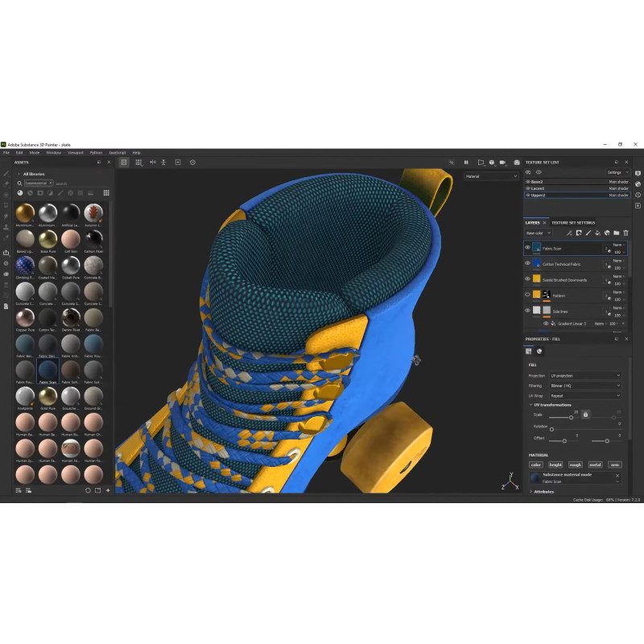Image resolution: width=644 pixels, height=644 pixels.
Task: Hide the Fabric Scan layer
Action: coord(528,248)
